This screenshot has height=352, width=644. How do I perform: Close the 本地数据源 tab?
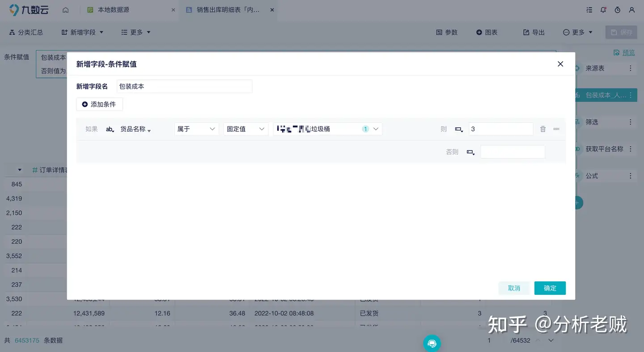(173, 10)
